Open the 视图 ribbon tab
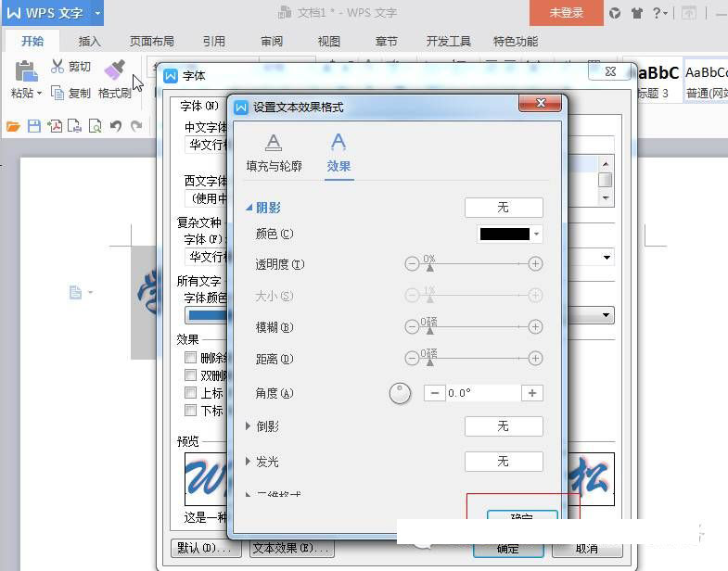The height and width of the screenshot is (571, 728). point(329,42)
